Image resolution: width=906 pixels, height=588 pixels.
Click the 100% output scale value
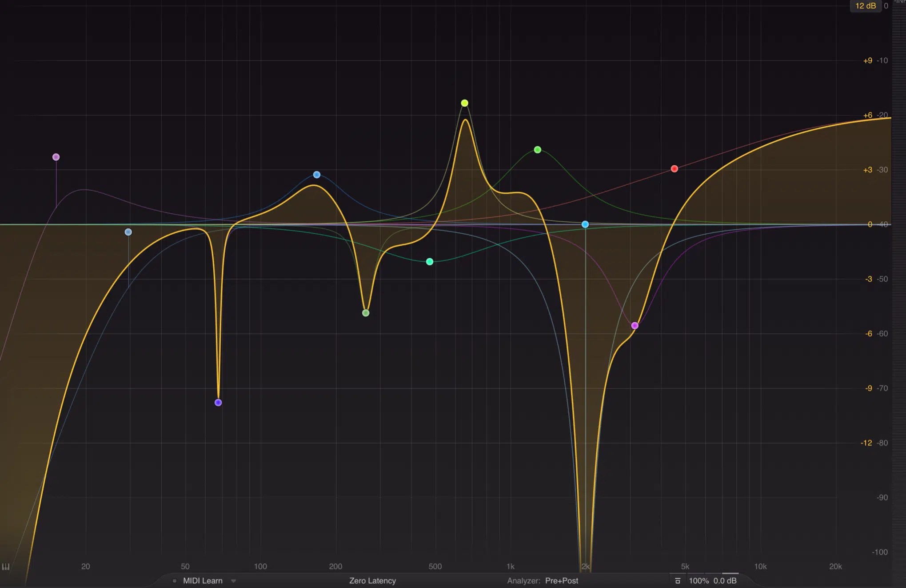click(699, 580)
